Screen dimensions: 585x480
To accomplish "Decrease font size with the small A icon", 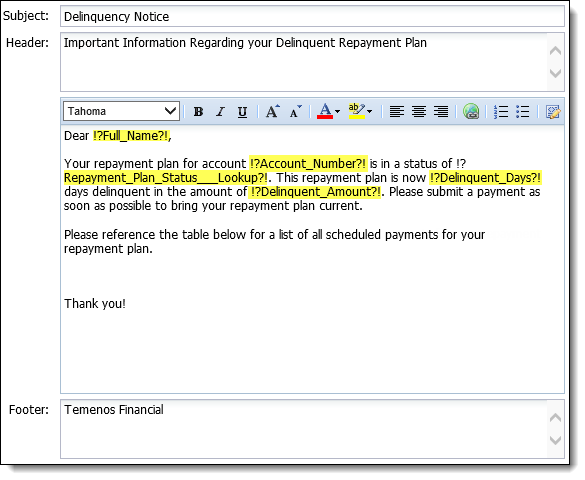I will click(295, 112).
